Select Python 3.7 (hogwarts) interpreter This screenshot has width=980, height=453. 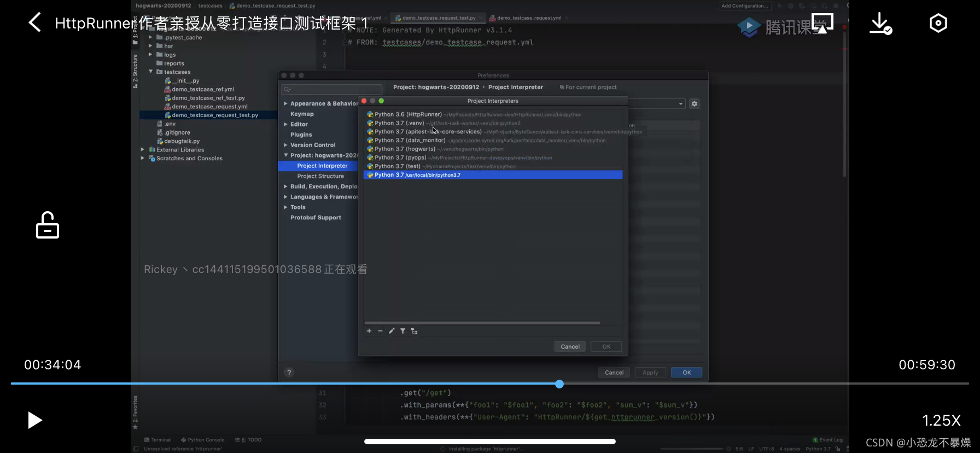tap(493, 149)
